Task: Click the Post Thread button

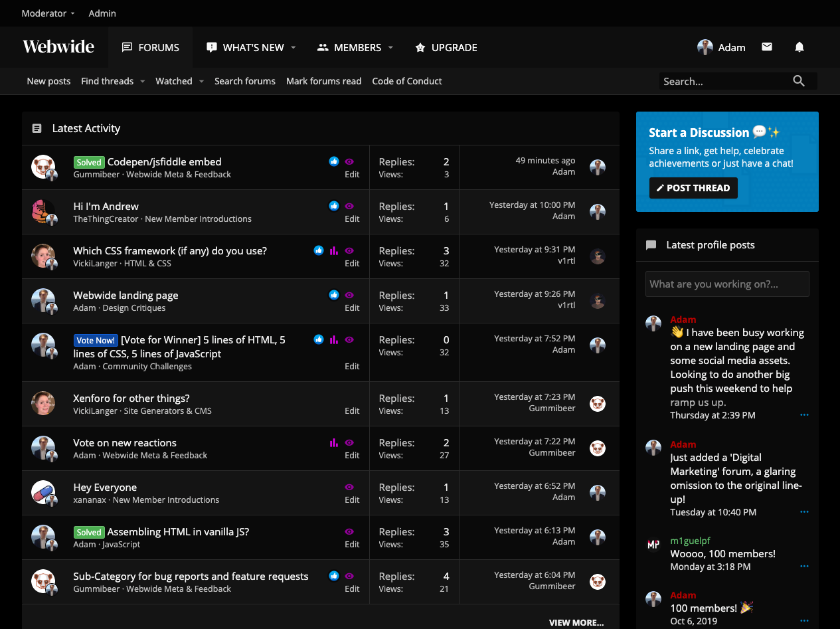Action: coord(693,188)
